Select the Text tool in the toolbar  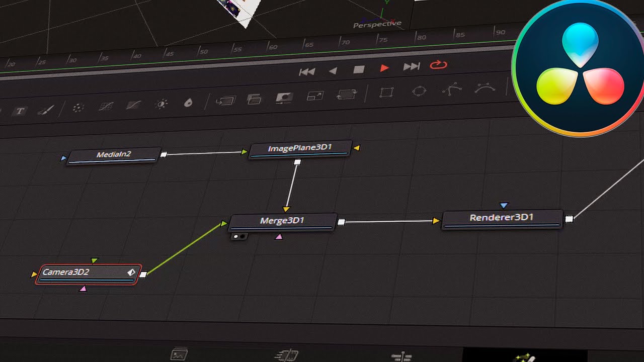pyautogui.click(x=19, y=111)
